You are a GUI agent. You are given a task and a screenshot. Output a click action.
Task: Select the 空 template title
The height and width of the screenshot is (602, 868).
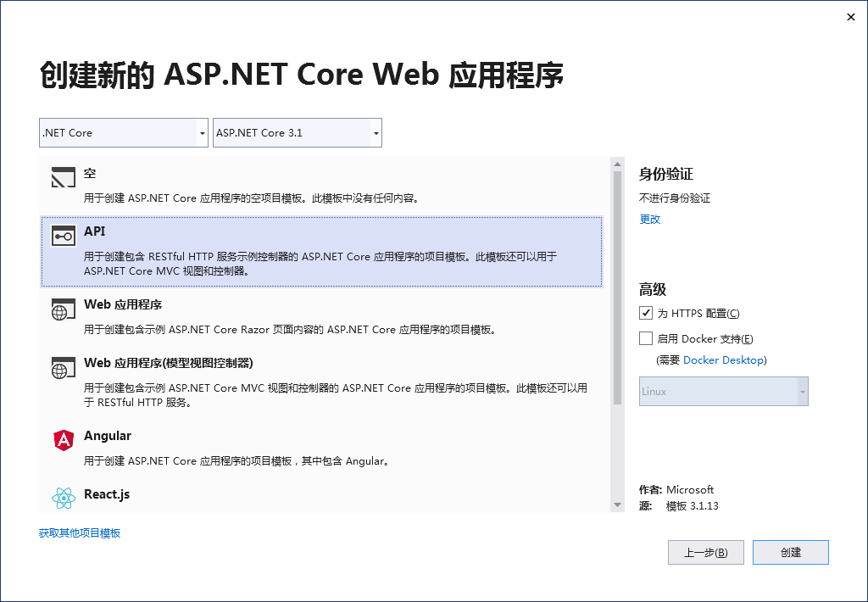[90, 173]
